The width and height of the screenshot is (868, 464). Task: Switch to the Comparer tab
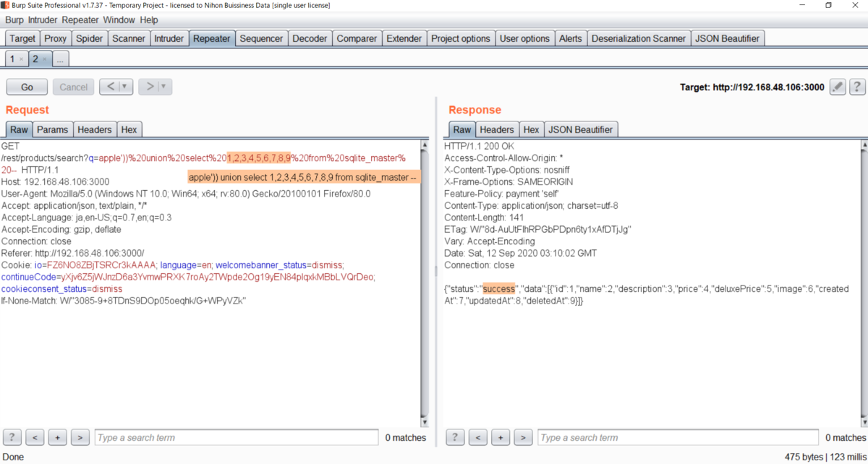point(357,38)
